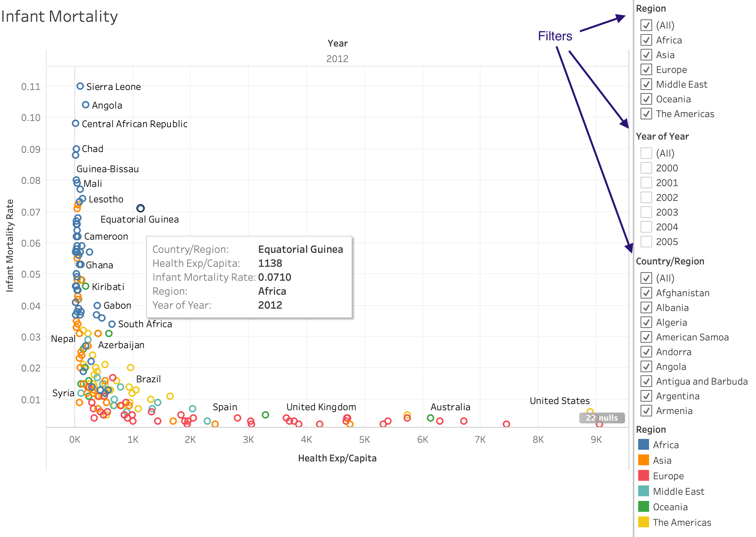The image size is (756, 537).
Task: Select the 2012 year column header
Action: [337, 59]
